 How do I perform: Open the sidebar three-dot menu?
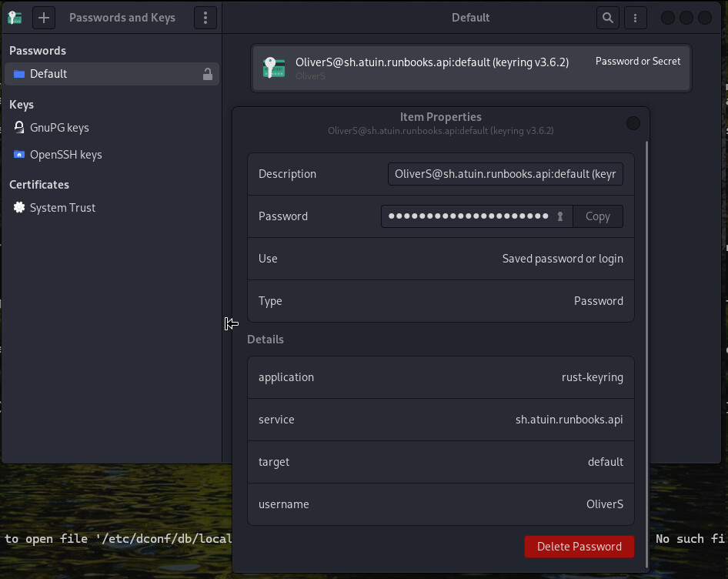pyautogui.click(x=205, y=17)
